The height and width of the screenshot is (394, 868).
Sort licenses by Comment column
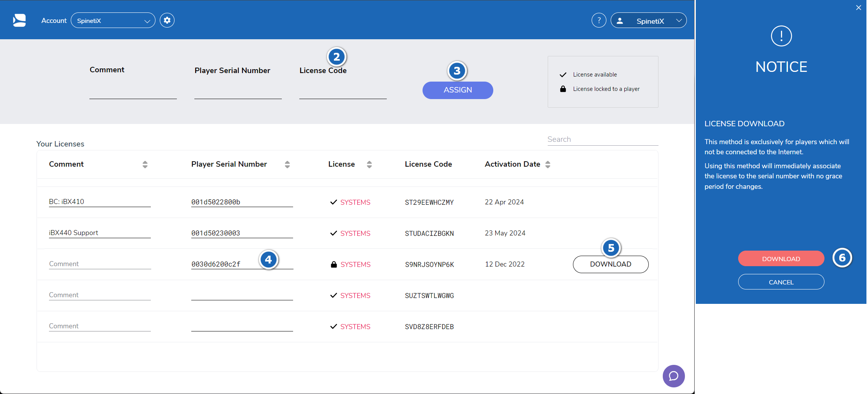145,164
